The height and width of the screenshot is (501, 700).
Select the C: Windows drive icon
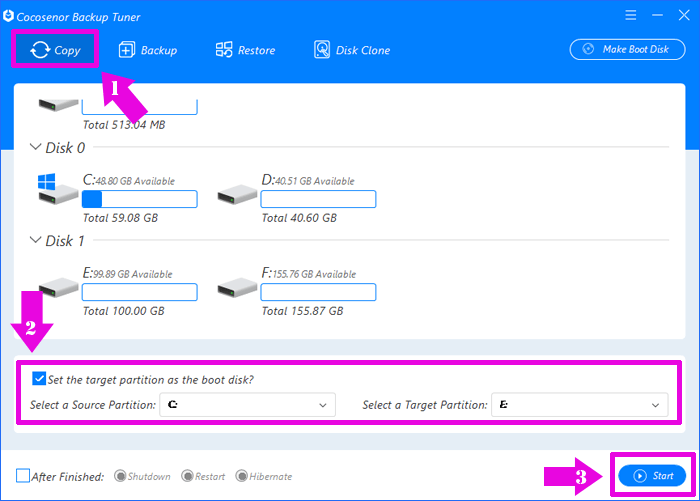click(x=58, y=188)
